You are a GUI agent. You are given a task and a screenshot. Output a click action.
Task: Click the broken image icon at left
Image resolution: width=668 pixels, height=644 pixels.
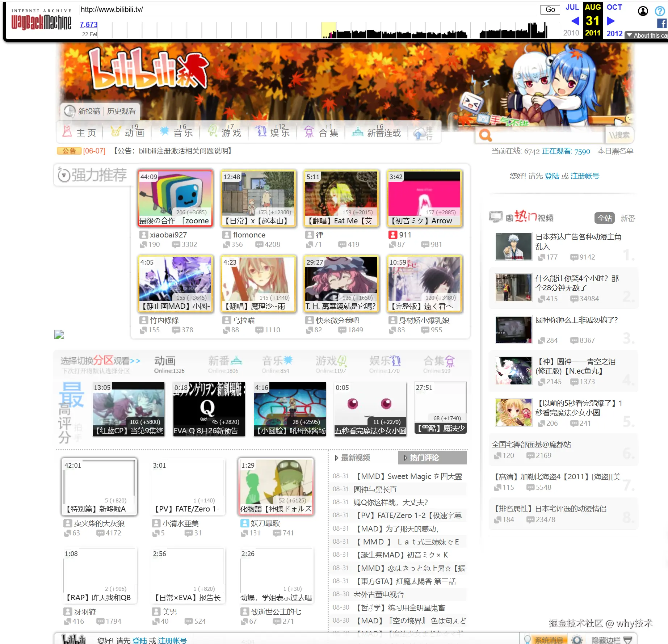pos(59,334)
